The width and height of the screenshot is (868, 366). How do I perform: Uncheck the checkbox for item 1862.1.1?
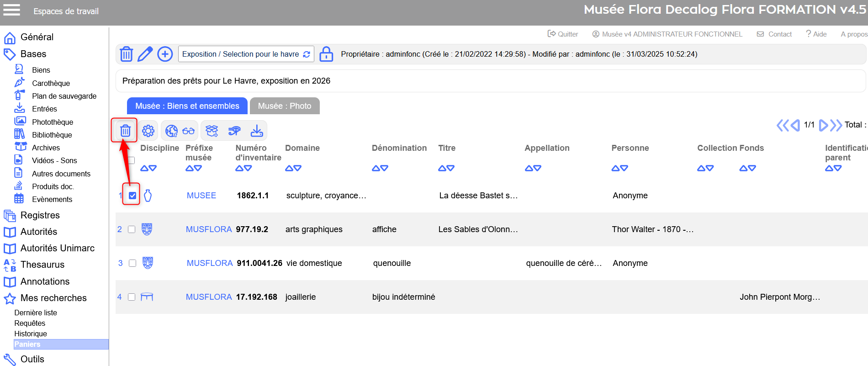tap(132, 196)
